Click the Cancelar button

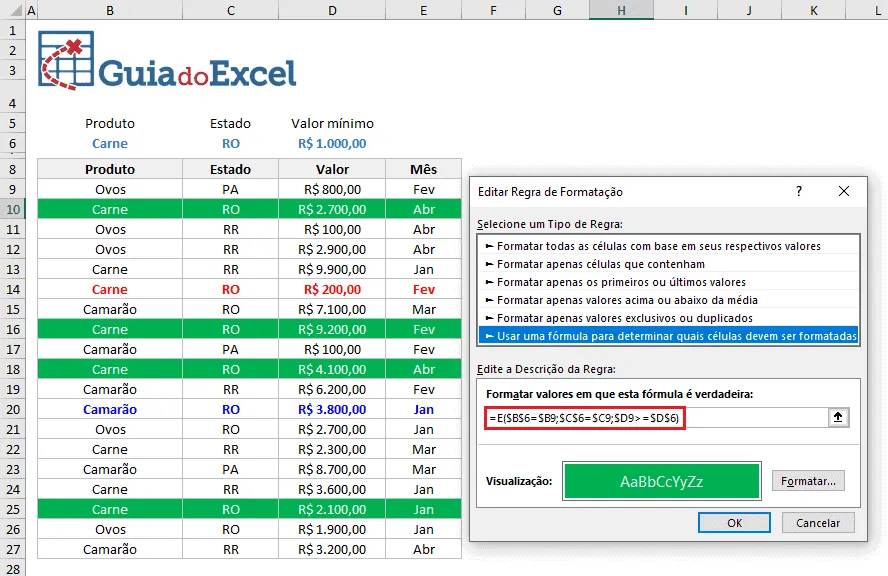(818, 523)
